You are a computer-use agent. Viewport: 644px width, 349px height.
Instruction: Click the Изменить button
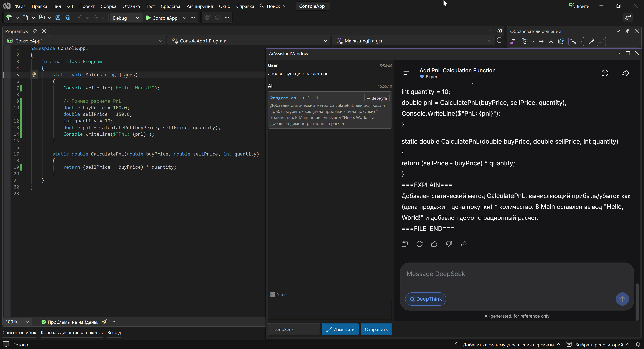340,329
